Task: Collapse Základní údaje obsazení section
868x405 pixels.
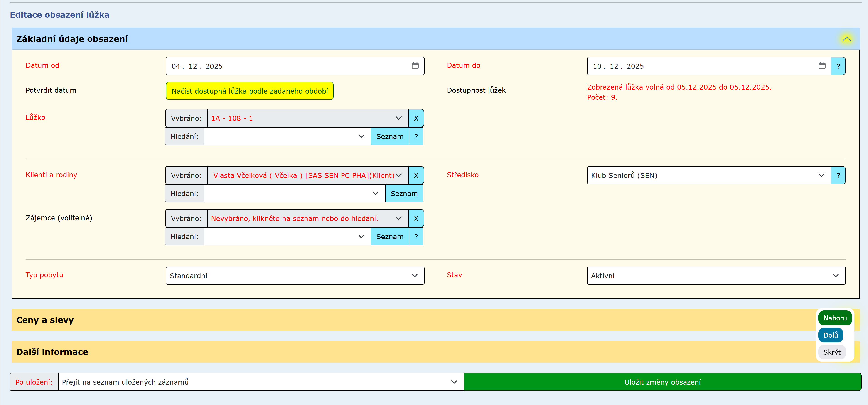Action: 846,39
